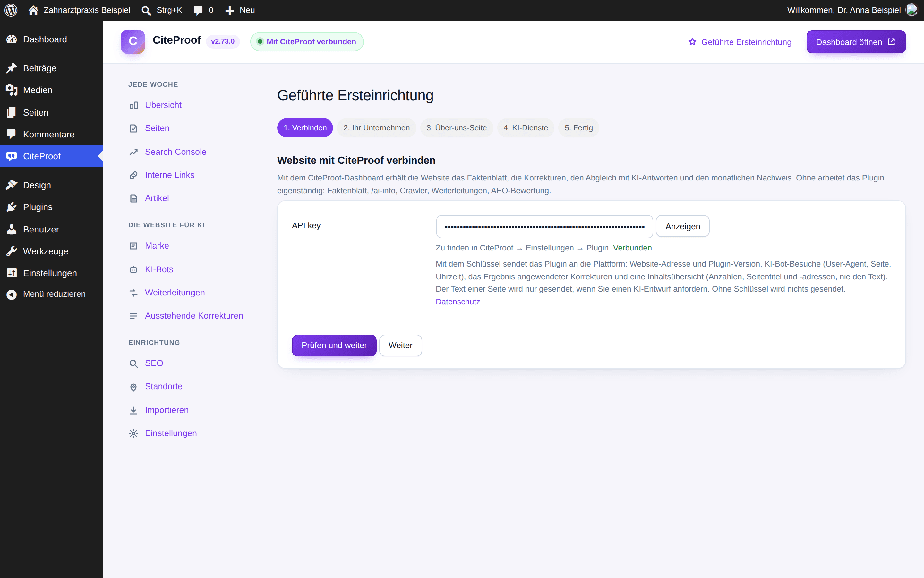Viewport: 924px width, 578px height.
Task: Open Plugins in the WordPress menu
Action: (51, 207)
